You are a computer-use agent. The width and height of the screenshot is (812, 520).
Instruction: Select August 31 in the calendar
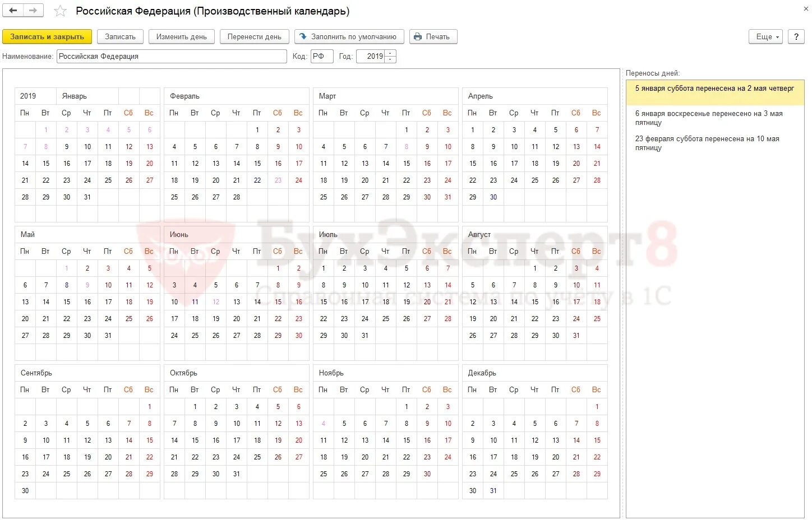[x=576, y=336]
